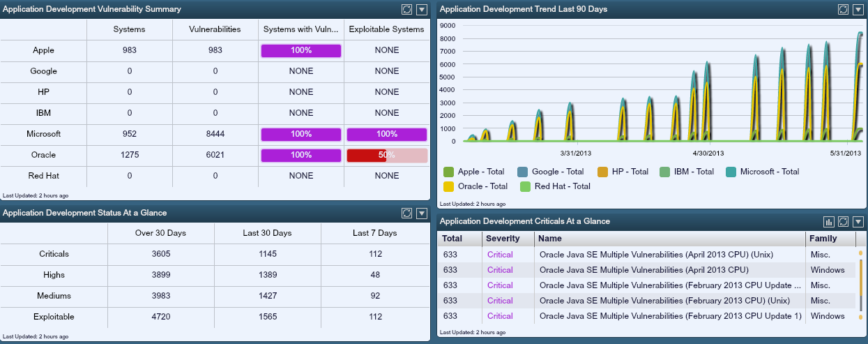868x344 pixels.
Task: Click 4/30/2013 date label on trend chart
Action: tap(708, 153)
